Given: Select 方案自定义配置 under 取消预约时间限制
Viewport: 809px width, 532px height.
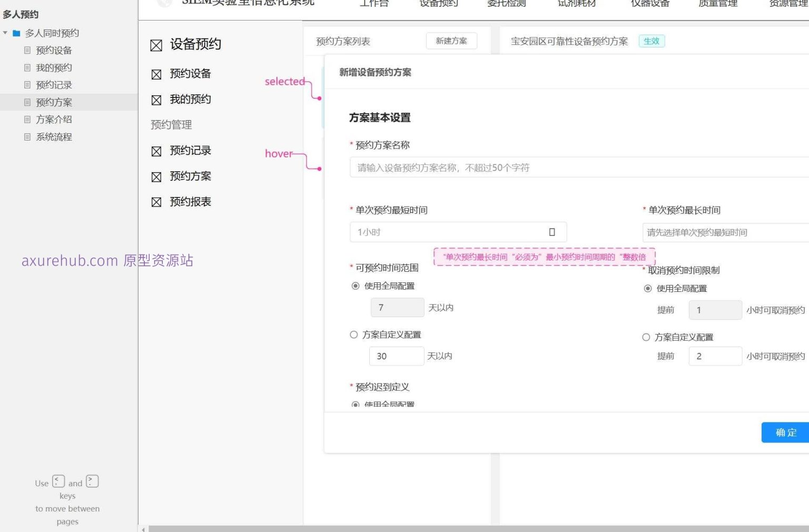Looking at the screenshot, I should click(x=646, y=337).
